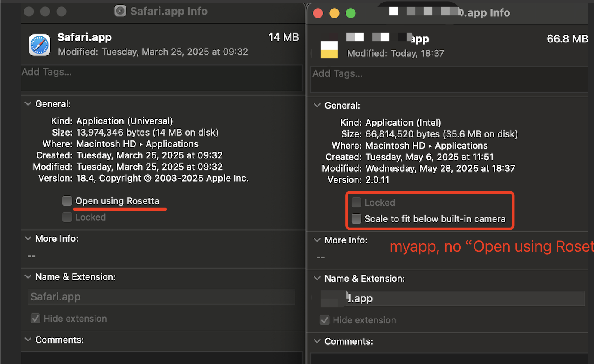Click the name field ending in .app on right
Image resolution: width=594 pixels, height=364 pixels.
pyautogui.click(x=452, y=298)
